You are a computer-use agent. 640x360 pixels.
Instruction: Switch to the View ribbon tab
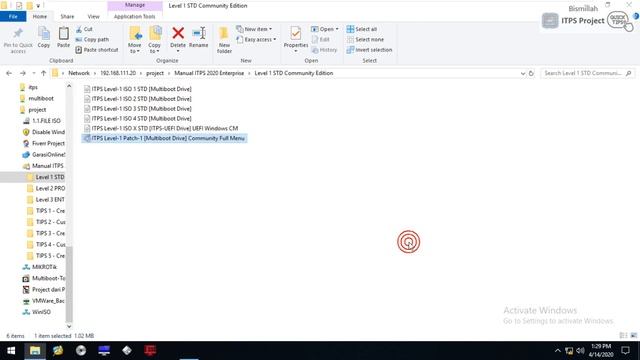pos(93,17)
